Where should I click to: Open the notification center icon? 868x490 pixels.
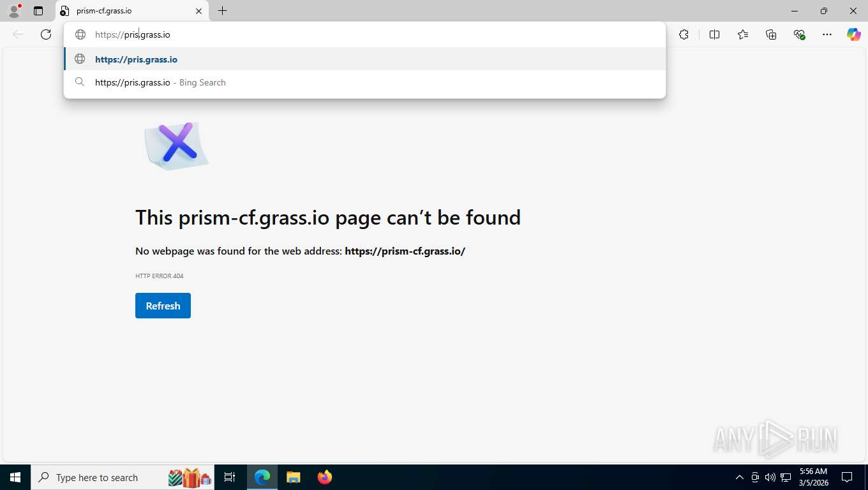pos(847,477)
